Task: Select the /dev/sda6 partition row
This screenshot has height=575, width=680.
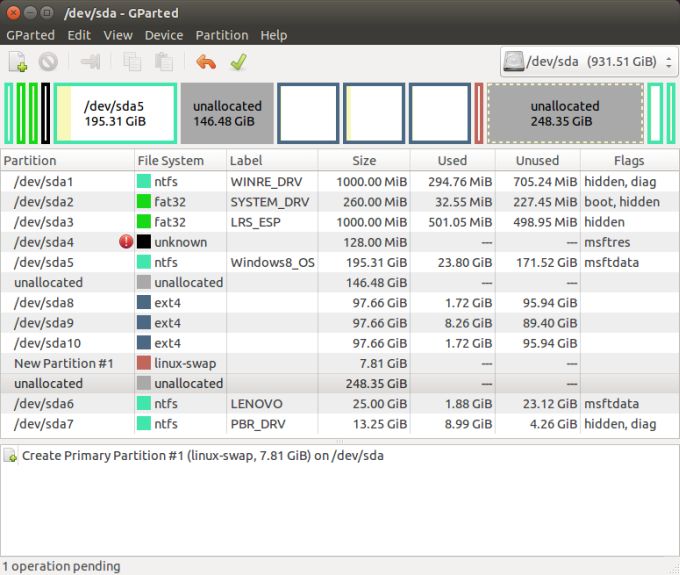Action: (x=340, y=403)
